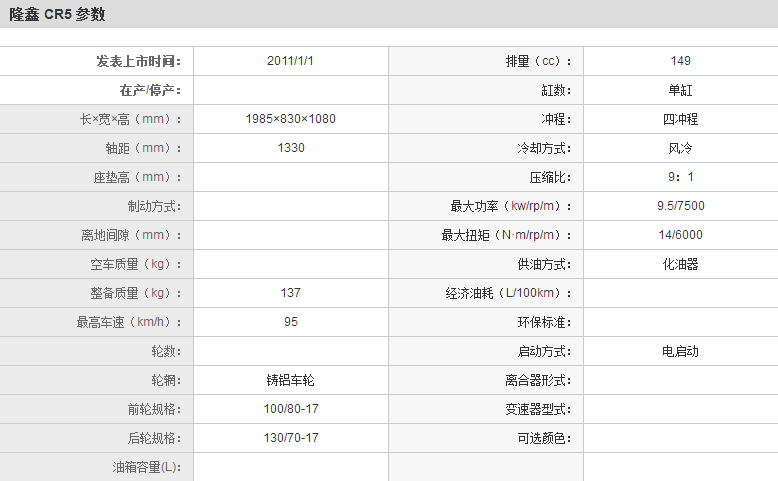Click the 风冷 cooling method value
The height and width of the screenshot is (481, 778).
point(680,148)
